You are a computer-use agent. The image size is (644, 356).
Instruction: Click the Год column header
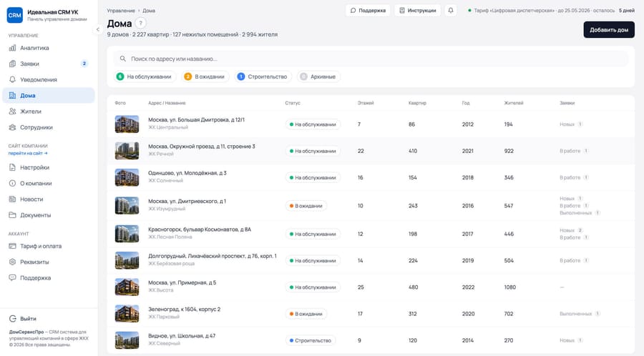466,103
